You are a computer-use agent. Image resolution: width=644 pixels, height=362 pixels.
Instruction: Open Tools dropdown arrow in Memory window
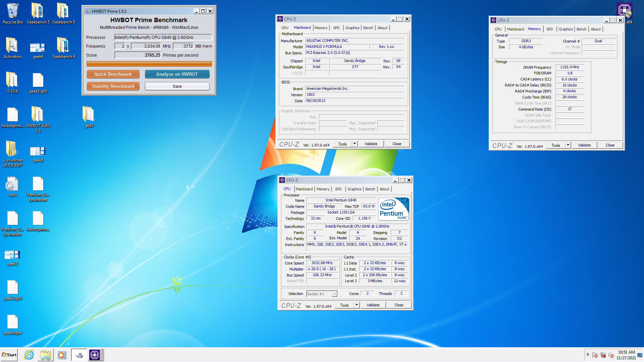[568, 145]
